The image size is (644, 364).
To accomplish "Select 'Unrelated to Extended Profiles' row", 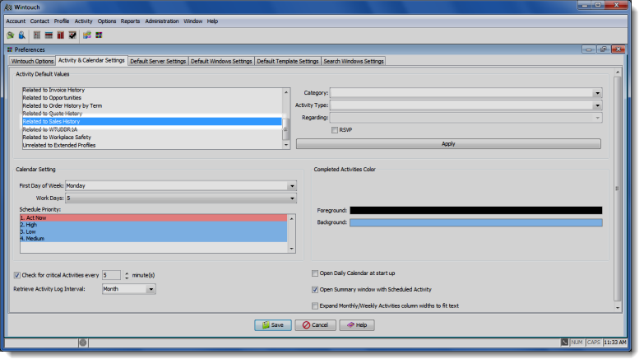I will click(152, 145).
